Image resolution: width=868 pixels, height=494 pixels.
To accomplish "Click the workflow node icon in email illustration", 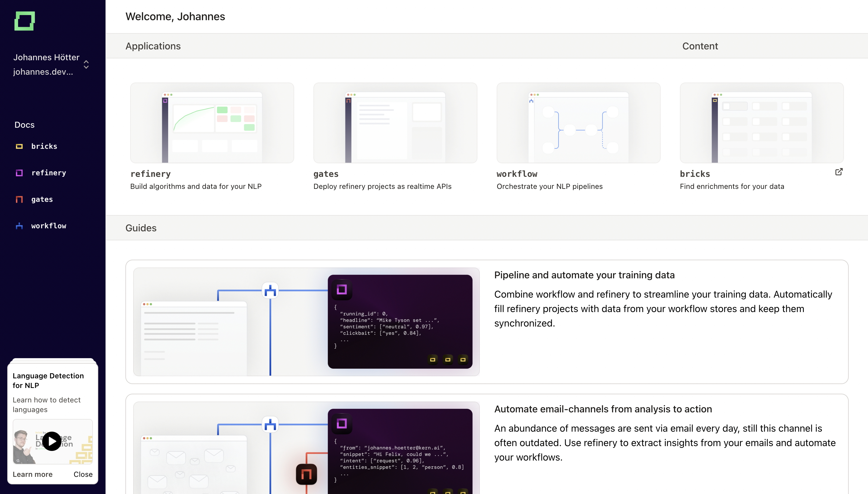I will [270, 424].
